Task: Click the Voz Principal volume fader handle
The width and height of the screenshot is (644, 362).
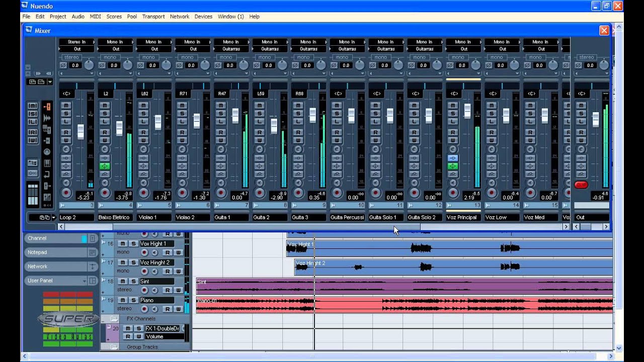Action: [x=467, y=111]
